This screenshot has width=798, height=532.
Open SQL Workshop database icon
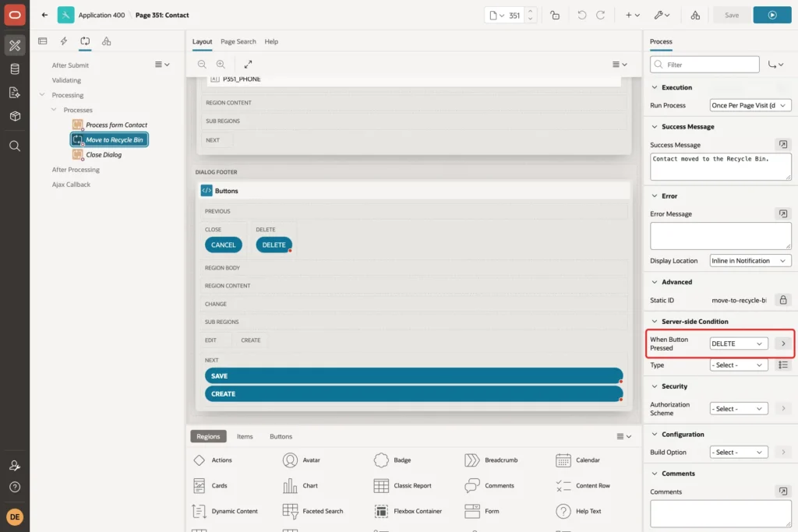click(x=15, y=69)
